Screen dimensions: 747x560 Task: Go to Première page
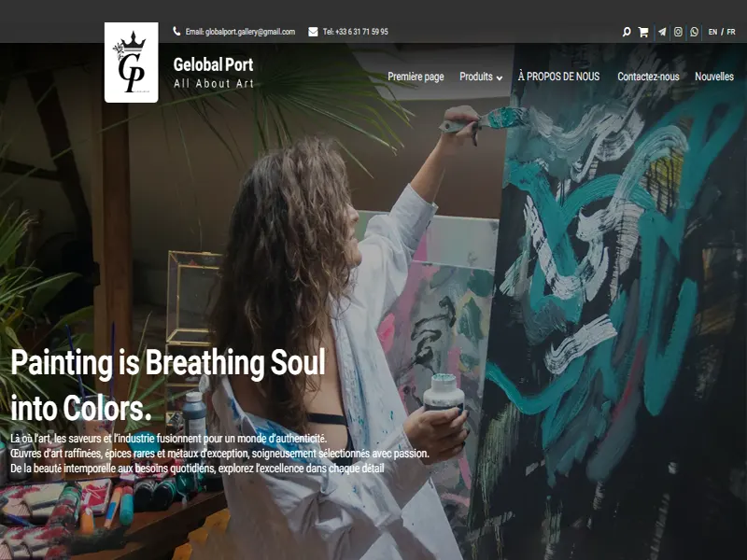pyautogui.click(x=416, y=77)
